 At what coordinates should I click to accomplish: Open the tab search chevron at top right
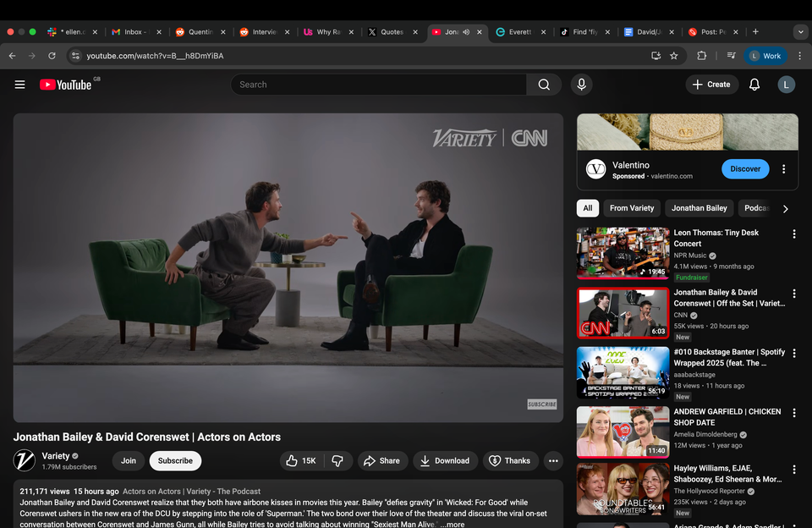pos(800,31)
